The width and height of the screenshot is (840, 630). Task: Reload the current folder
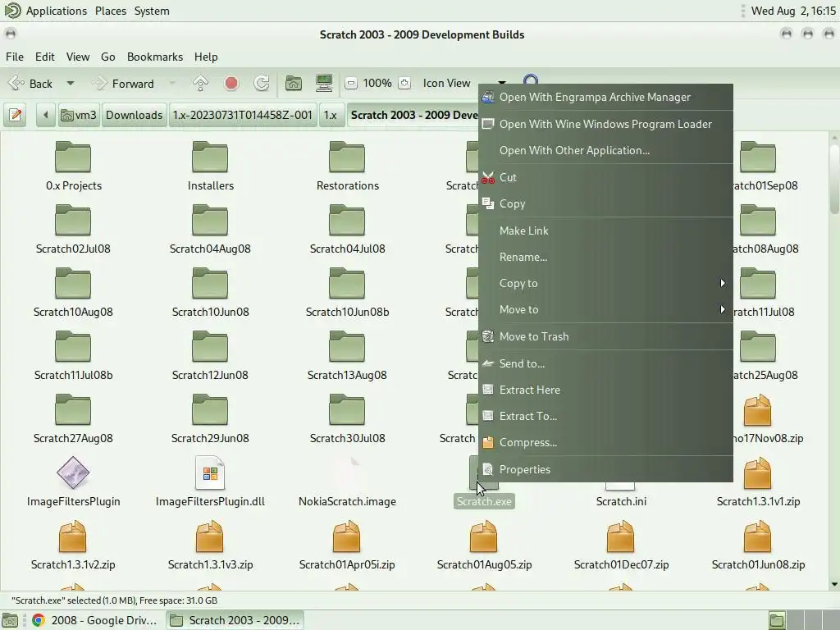pos(262,83)
